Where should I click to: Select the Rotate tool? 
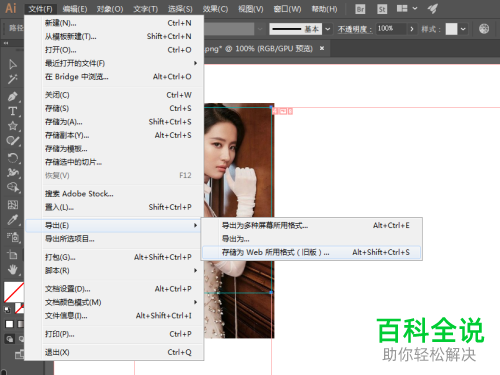[13, 157]
